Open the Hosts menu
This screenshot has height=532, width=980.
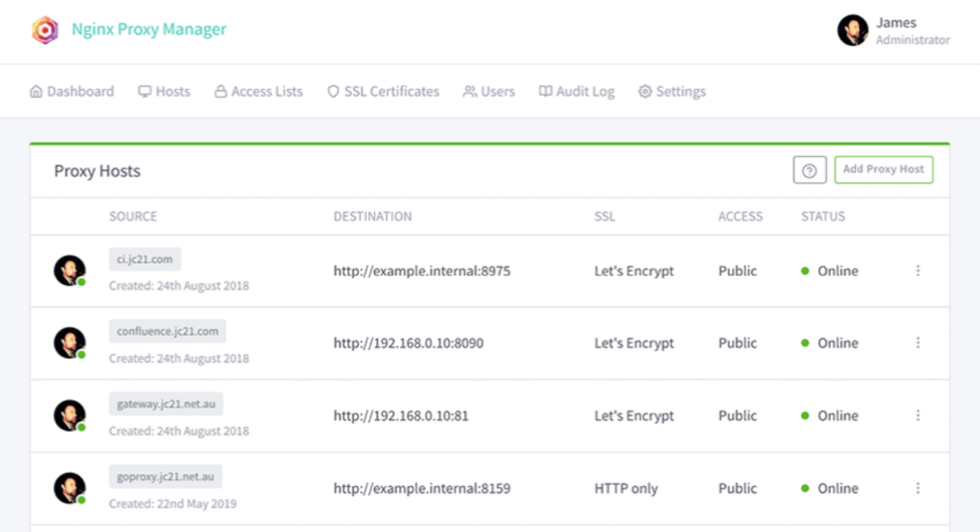pos(165,91)
